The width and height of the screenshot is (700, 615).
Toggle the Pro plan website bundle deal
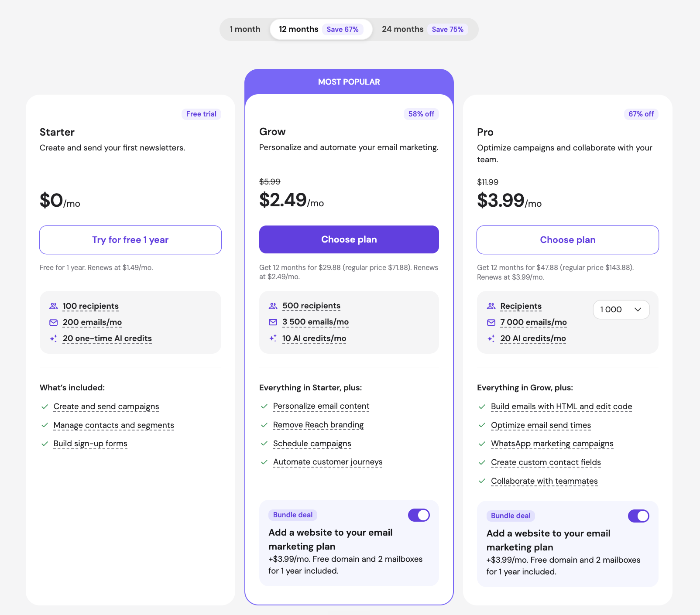638,516
